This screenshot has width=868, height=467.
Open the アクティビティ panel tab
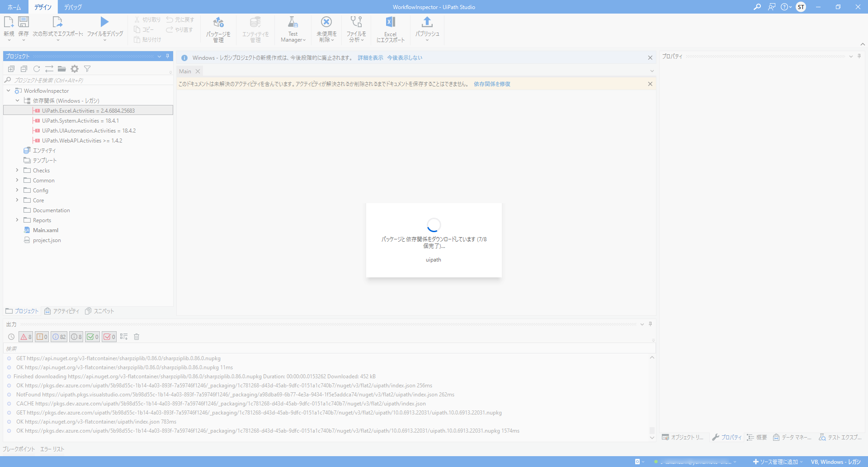(x=62, y=311)
